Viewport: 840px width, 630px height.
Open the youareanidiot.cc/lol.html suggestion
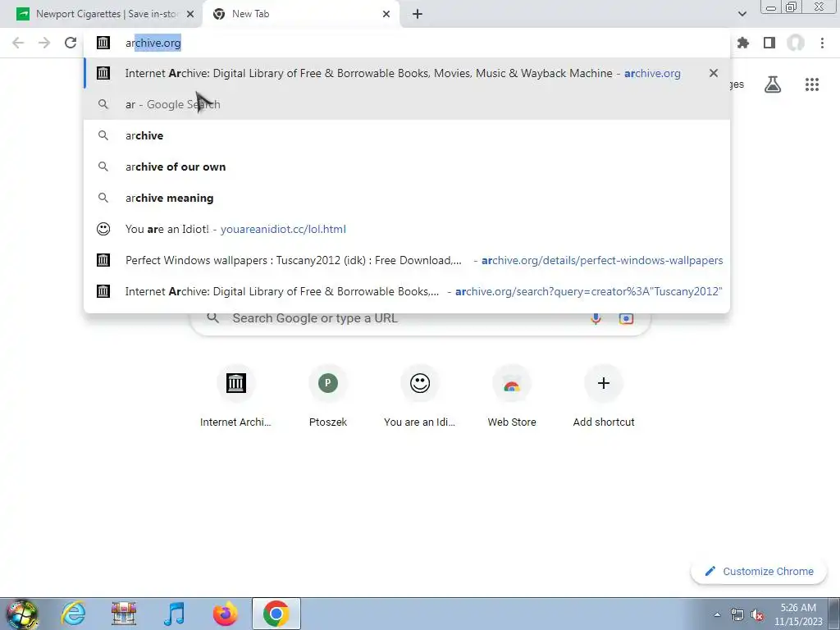407,229
